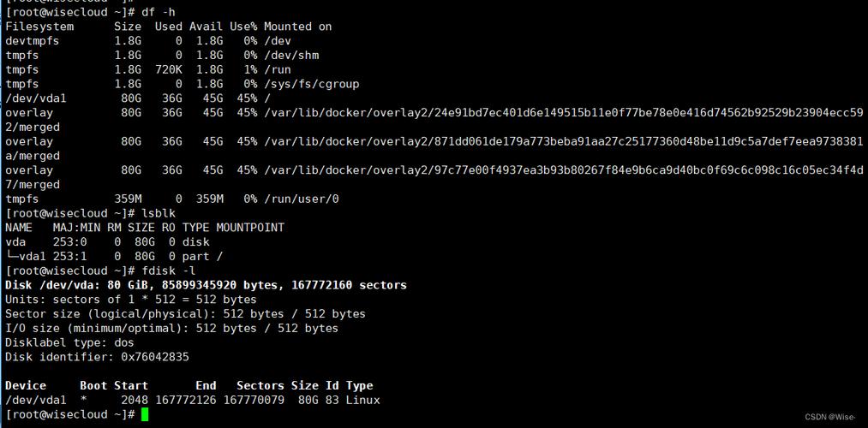868x428 pixels.
Task: Select the vda disk row in lsblk tree
Action: click(15, 242)
